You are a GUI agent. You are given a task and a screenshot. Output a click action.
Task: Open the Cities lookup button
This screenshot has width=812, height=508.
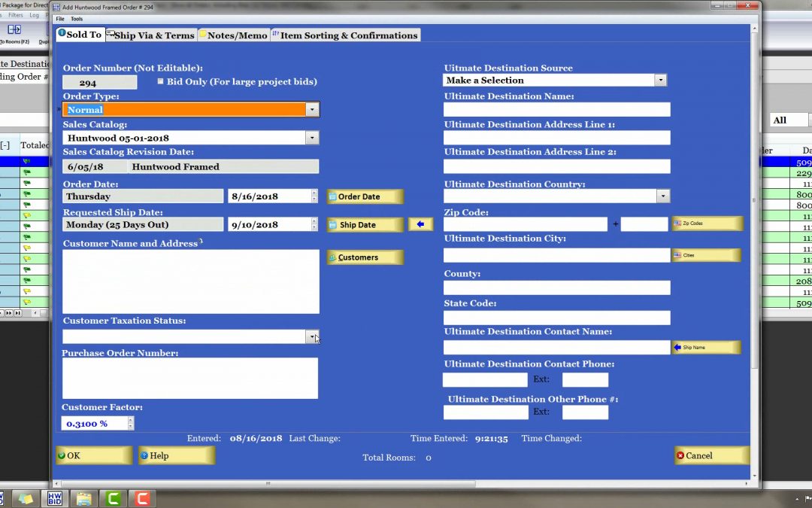click(x=706, y=255)
